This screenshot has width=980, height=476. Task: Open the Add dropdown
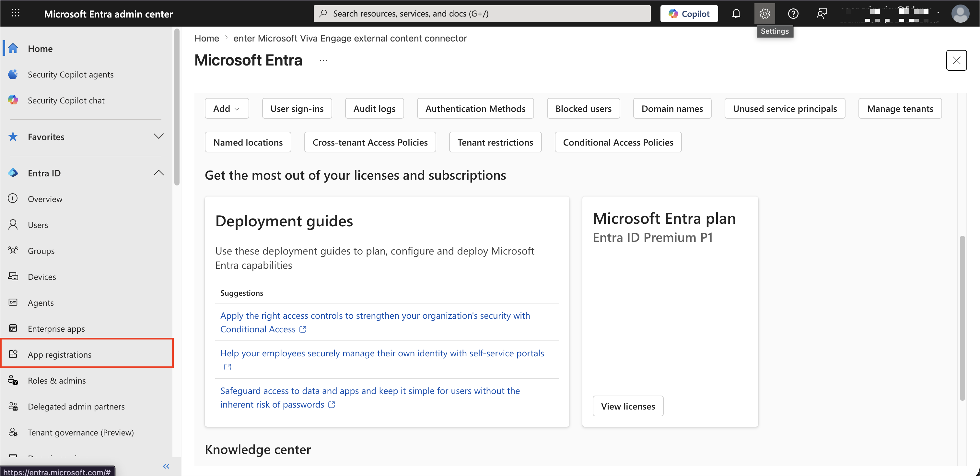[227, 108]
